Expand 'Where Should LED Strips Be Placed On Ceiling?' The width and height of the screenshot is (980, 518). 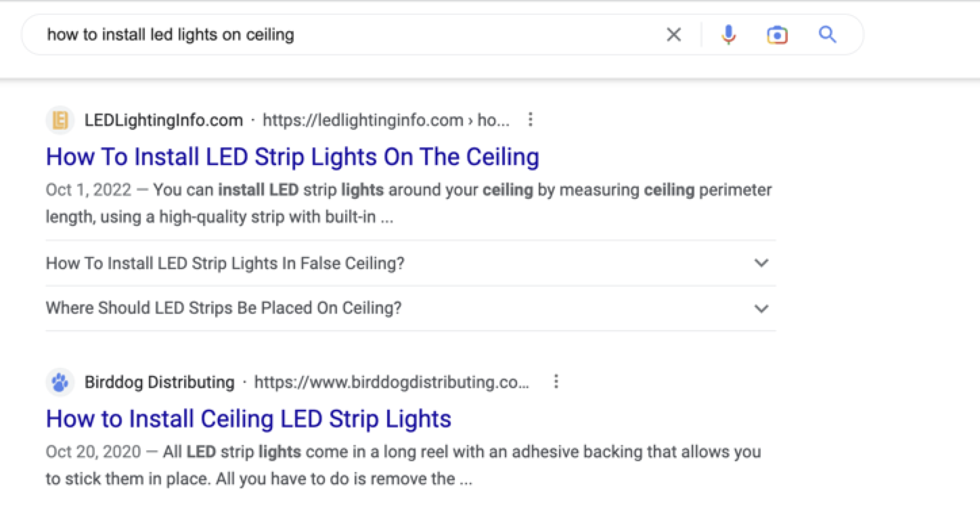[761, 308]
